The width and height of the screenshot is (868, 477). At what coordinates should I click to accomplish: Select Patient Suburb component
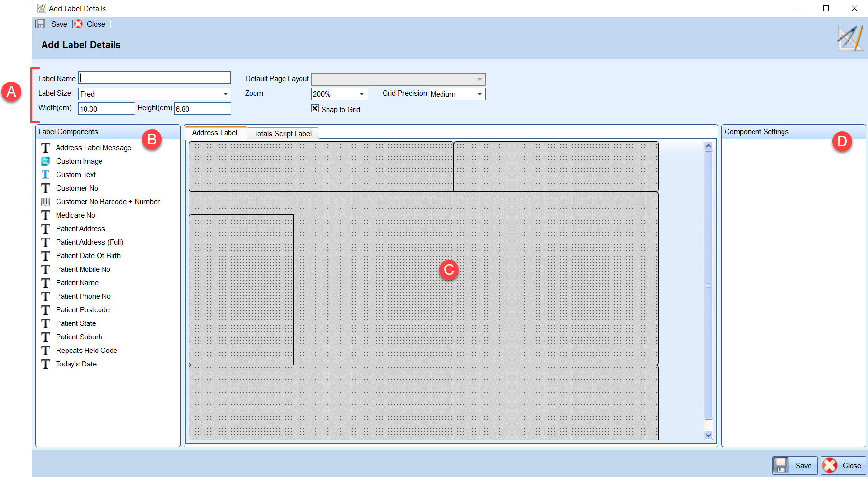click(x=79, y=337)
